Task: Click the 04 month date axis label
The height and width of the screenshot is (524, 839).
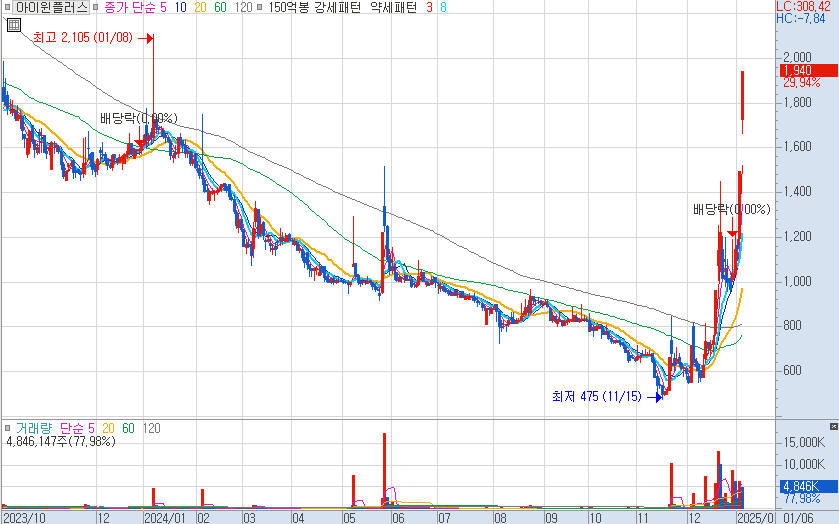Action: pyautogui.click(x=298, y=518)
